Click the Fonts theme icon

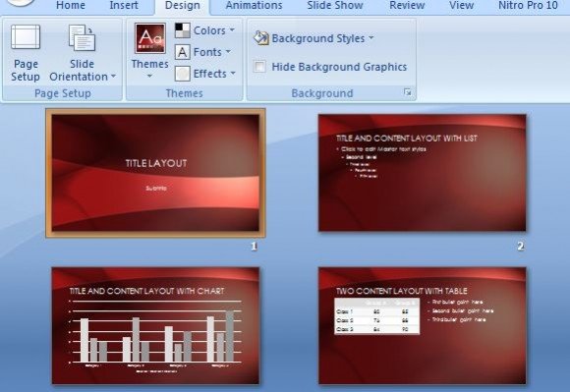click(183, 52)
